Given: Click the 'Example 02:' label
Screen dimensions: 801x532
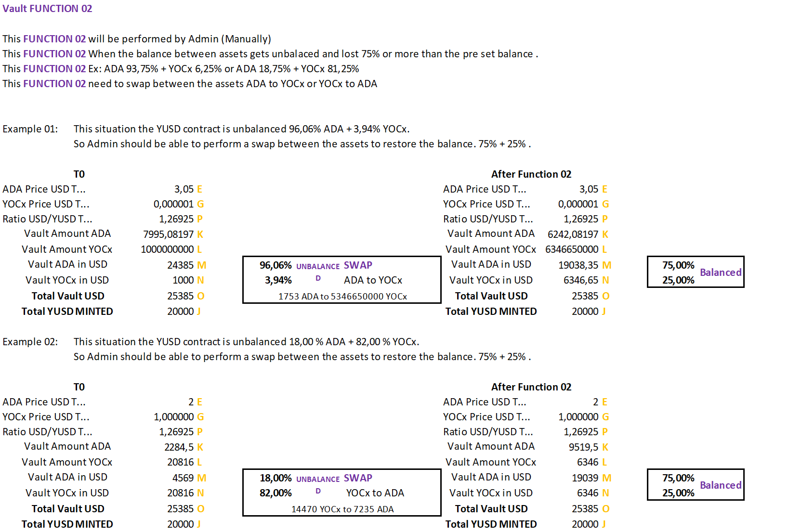Looking at the screenshot, I should click(x=30, y=342).
